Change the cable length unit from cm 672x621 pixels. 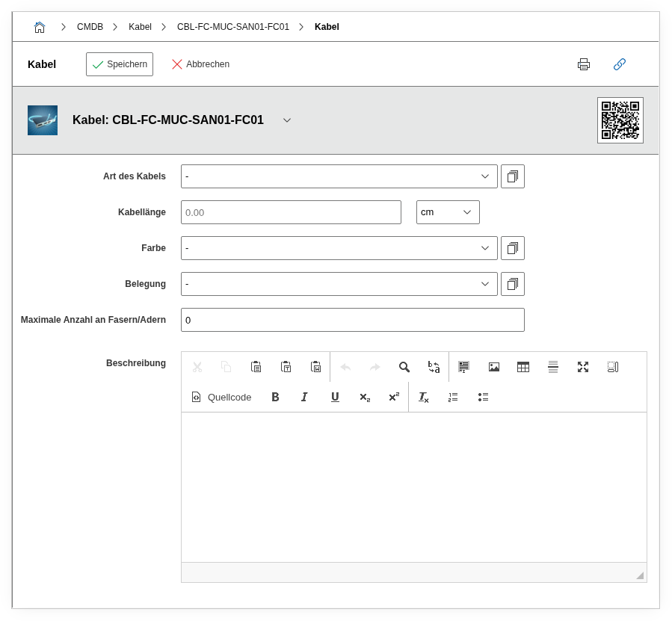click(447, 212)
